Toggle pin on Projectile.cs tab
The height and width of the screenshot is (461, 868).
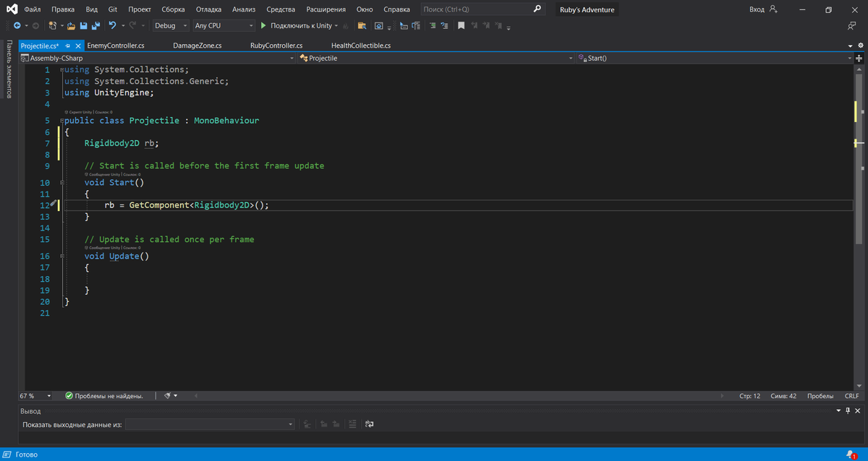click(x=67, y=46)
